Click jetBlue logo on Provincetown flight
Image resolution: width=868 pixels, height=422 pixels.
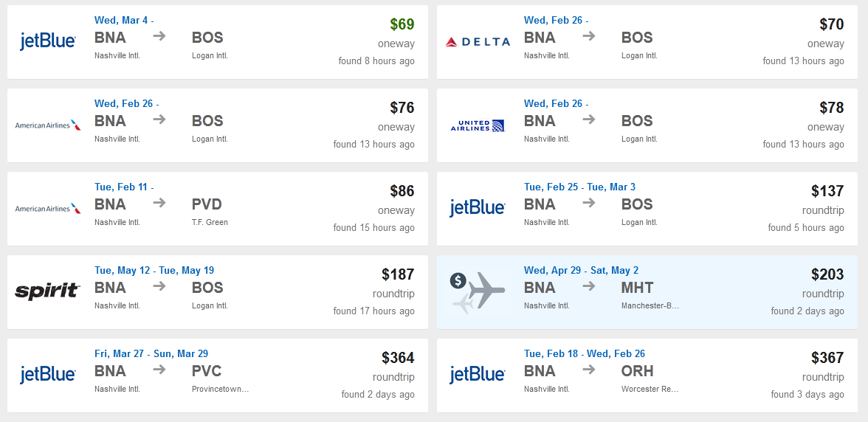(47, 375)
